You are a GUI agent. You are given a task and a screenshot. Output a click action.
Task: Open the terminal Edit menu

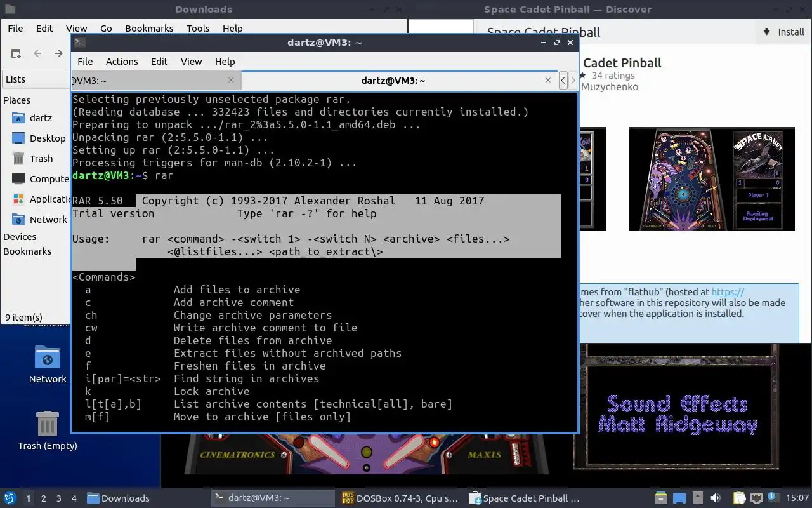pos(159,62)
